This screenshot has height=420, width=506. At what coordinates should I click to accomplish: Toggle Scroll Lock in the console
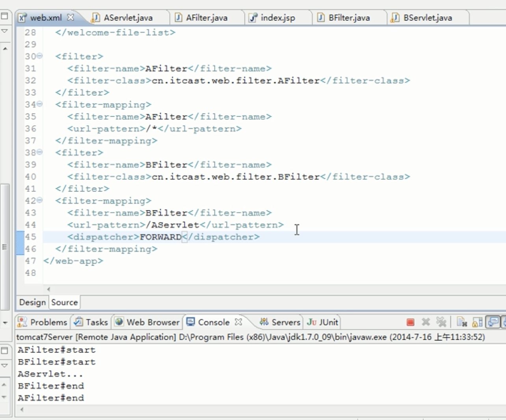coord(477,322)
